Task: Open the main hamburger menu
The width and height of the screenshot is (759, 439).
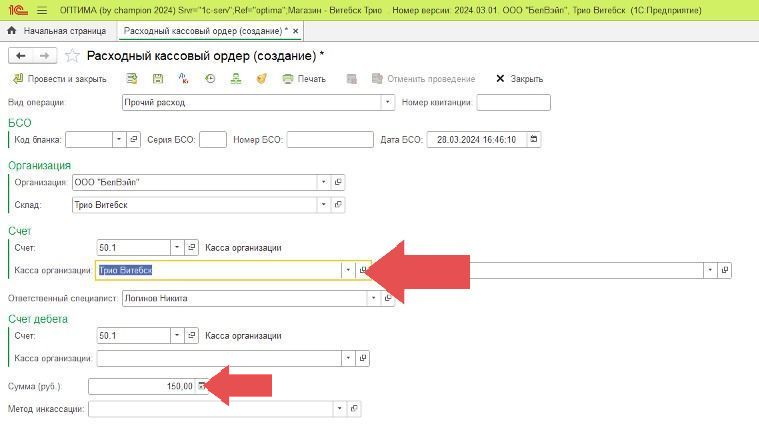Action: click(41, 10)
